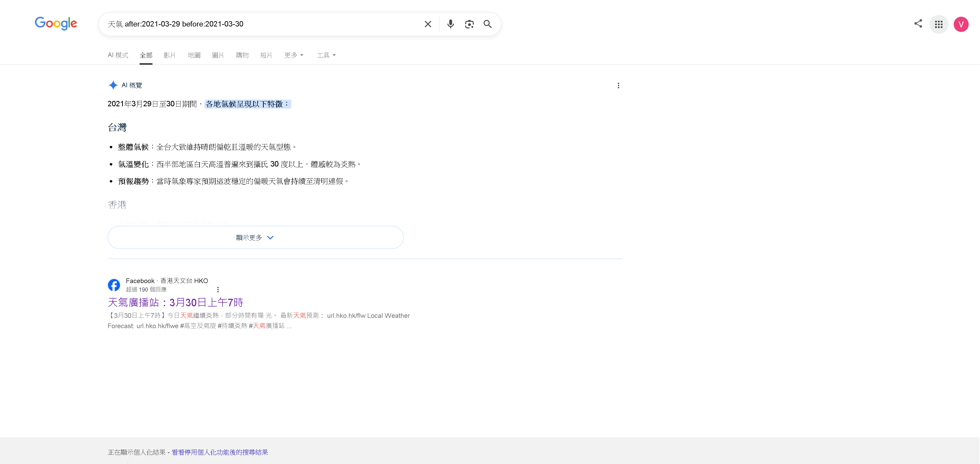Switch to the 圖片 tab

218,55
